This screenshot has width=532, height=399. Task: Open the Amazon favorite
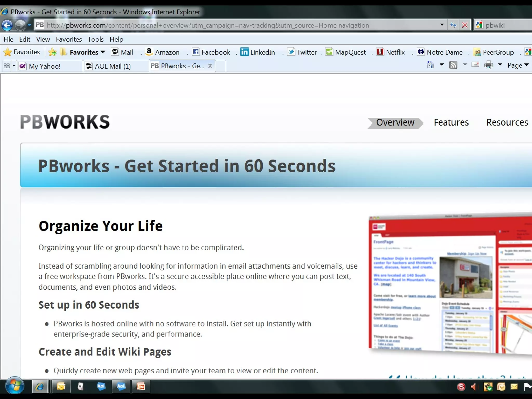point(163,52)
